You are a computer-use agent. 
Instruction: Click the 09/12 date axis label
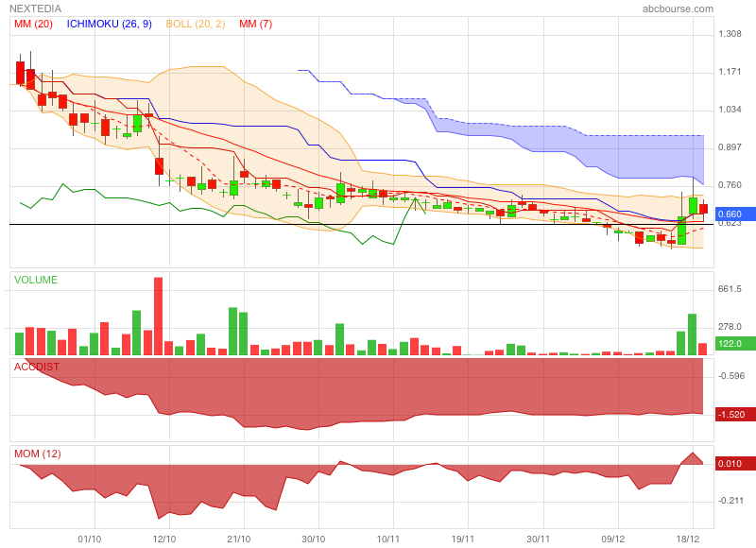coord(612,539)
